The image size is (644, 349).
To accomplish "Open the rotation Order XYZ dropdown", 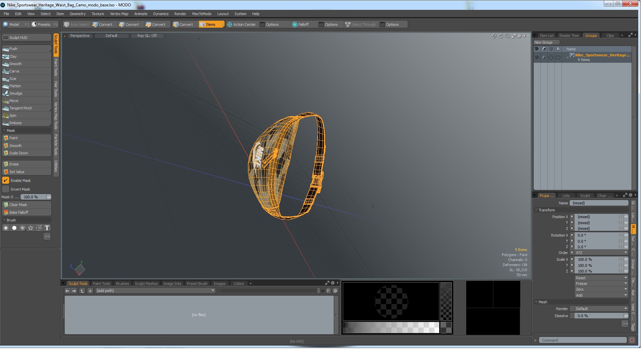I will [x=601, y=253].
